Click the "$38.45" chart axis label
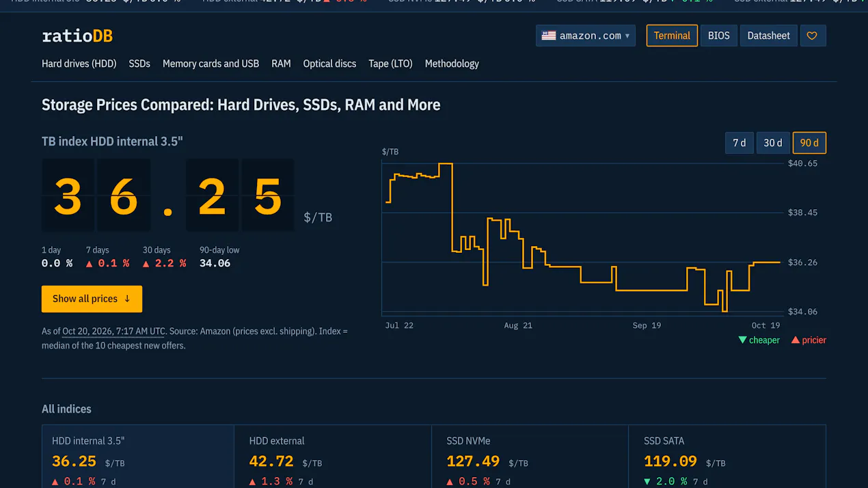The width and height of the screenshot is (868, 488). coord(802,213)
